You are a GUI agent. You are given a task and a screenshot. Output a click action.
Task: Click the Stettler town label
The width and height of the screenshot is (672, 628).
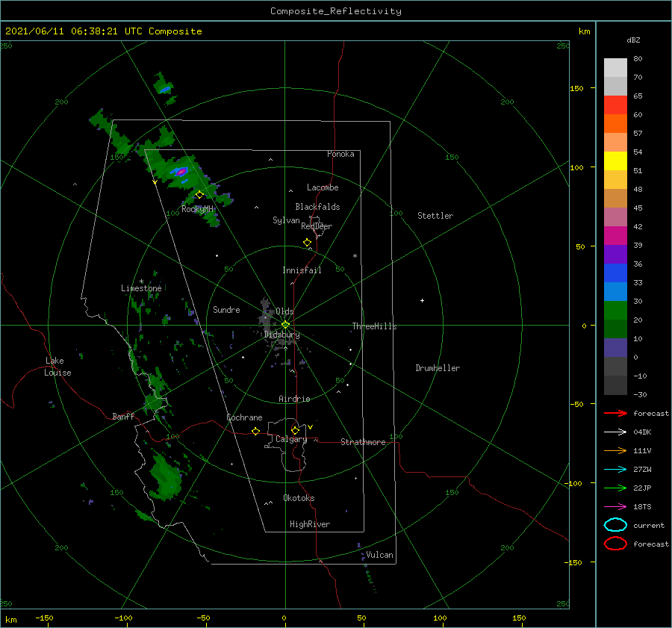[x=435, y=216]
